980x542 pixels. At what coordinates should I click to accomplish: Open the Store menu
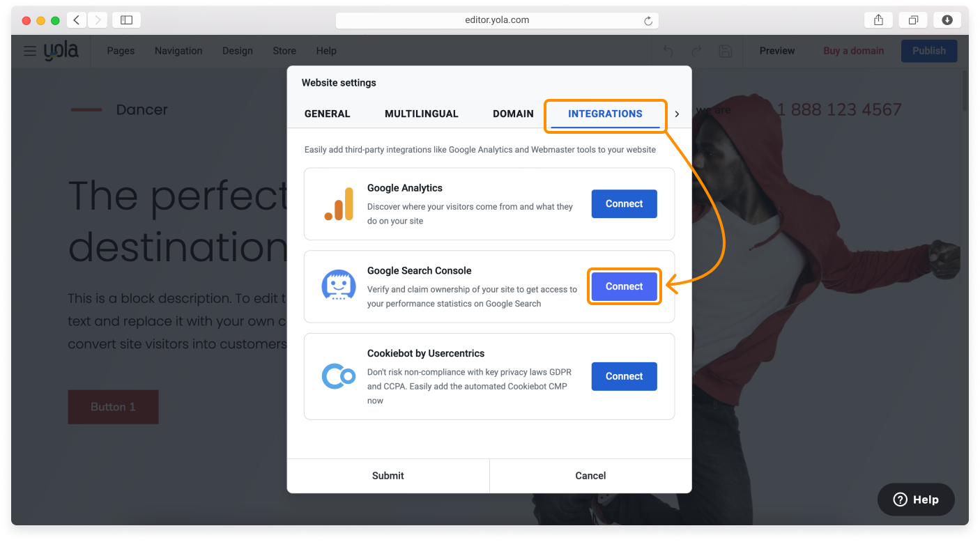pyautogui.click(x=284, y=51)
